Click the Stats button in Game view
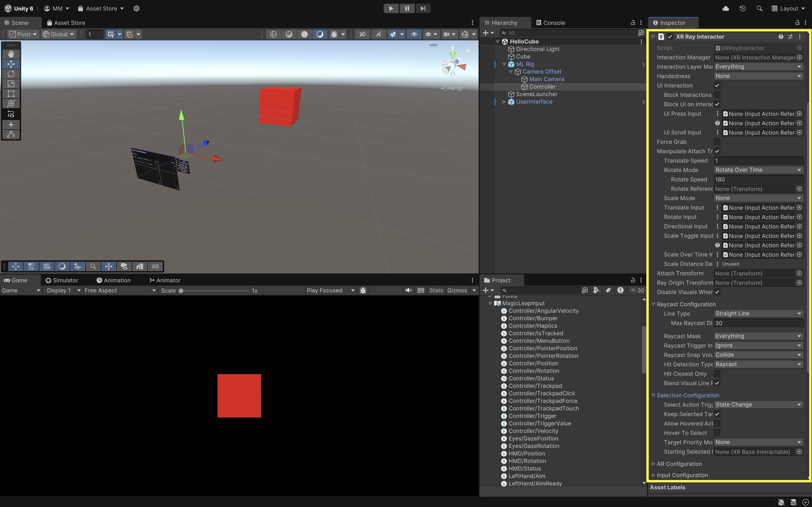This screenshot has width=812, height=507. 436,290
